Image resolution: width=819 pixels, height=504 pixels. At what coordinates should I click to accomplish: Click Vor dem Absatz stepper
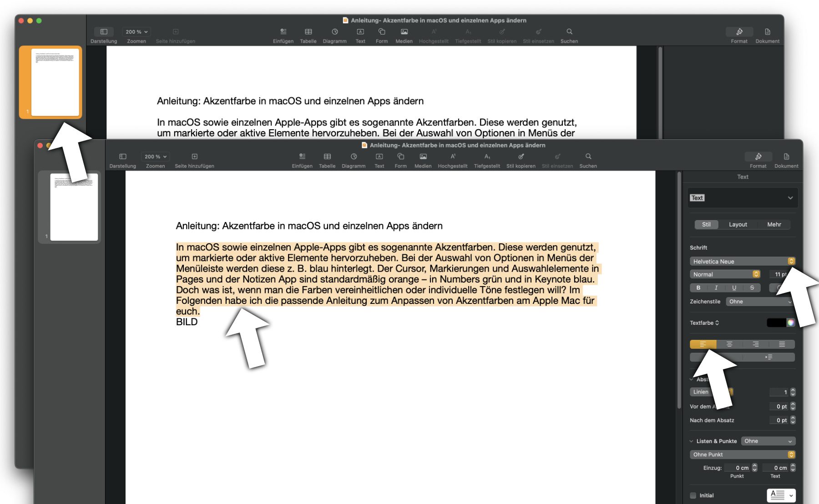coord(793,406)
